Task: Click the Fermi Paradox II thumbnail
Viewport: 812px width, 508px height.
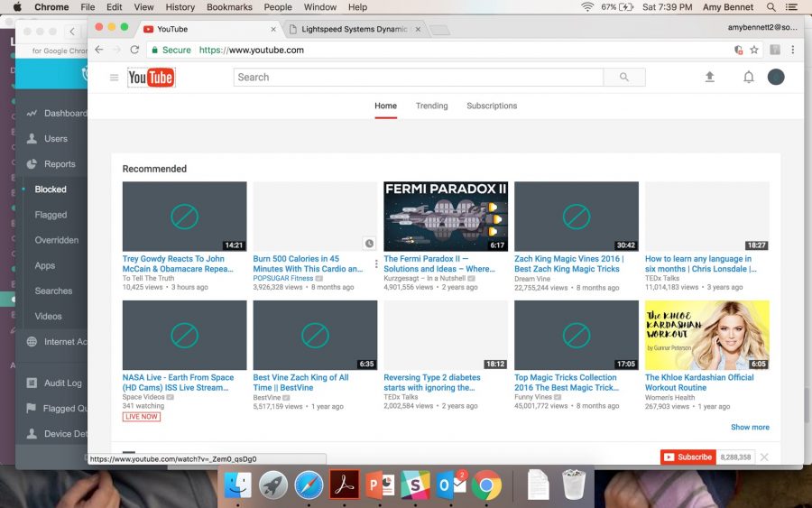Action: 446,217
